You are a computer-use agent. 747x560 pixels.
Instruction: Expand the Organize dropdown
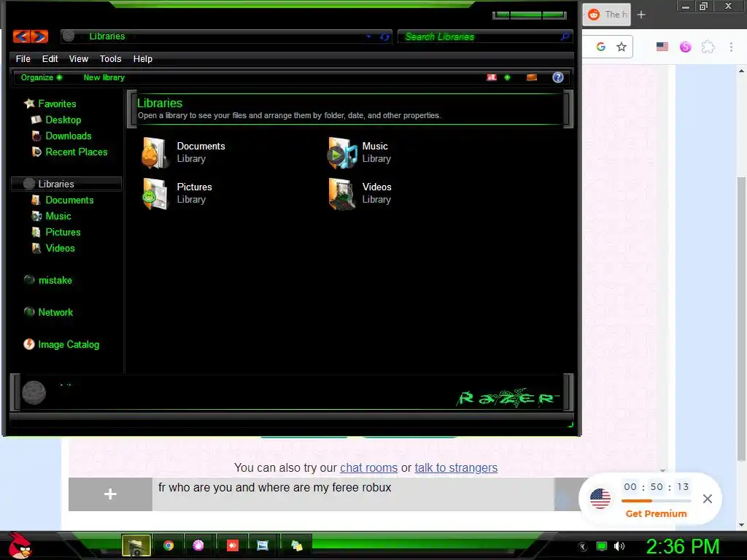point(42,77)
